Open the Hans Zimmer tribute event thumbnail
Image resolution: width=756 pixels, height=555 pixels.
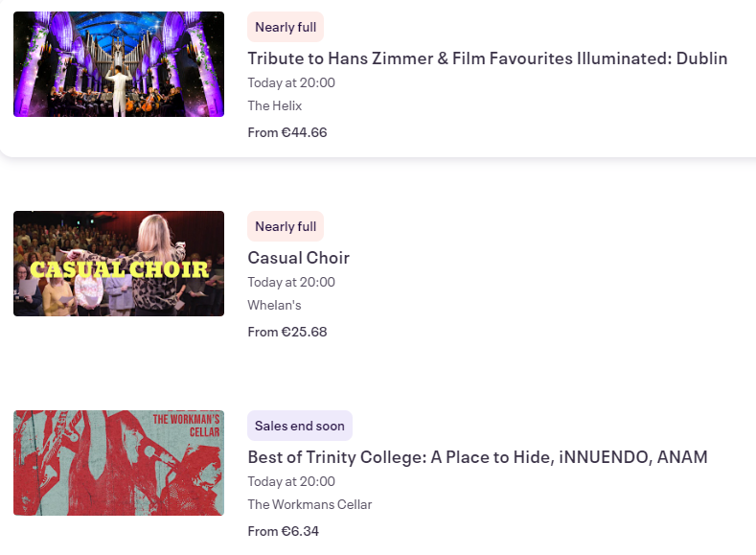coord(119,64)
